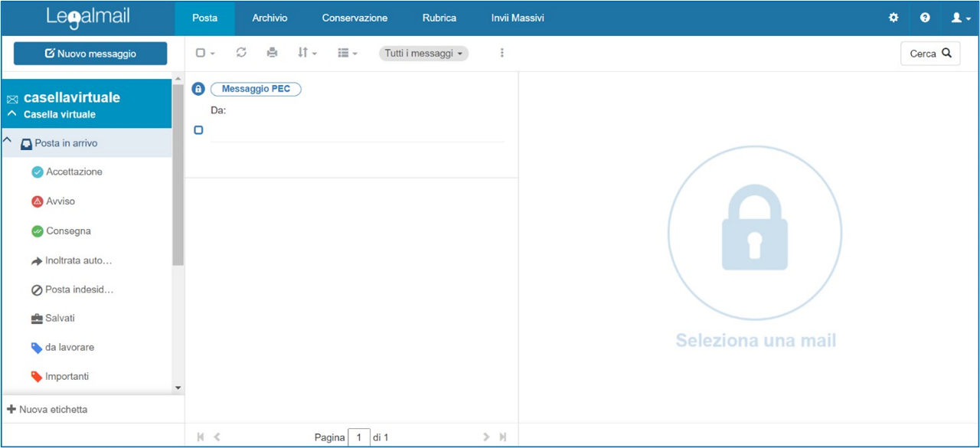This screenshot has width=980, height=448.
Task: Open the sort order dropdown
Action: pyautogui.click(x=306, y=53)
